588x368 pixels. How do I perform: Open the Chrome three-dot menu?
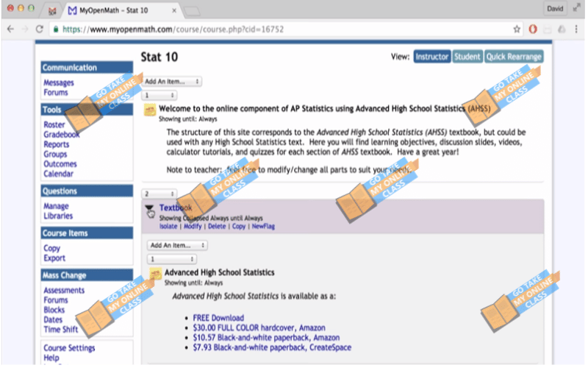coord(576,29)
